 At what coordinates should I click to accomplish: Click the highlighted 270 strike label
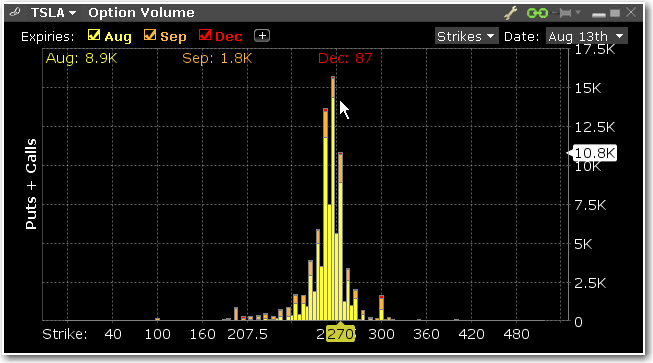[x=340, y=334]
